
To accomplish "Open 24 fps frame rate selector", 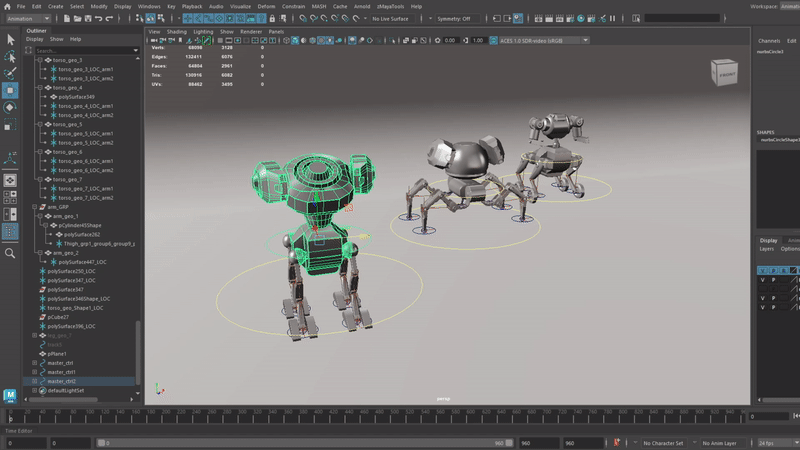I will pos(778,443).
